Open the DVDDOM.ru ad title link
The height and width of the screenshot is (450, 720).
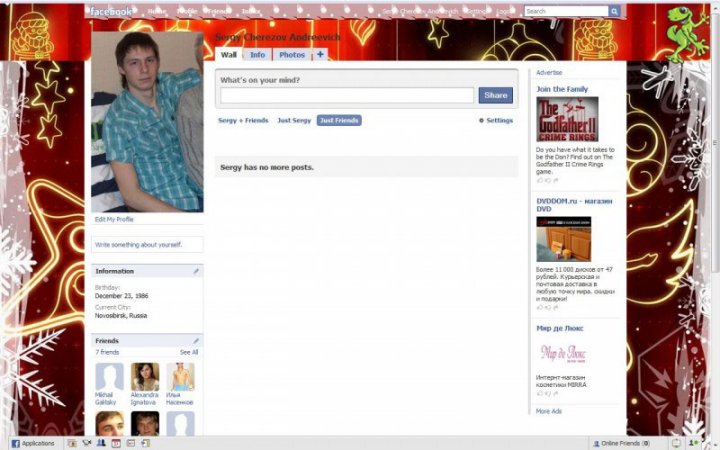(x=574, y=205)
